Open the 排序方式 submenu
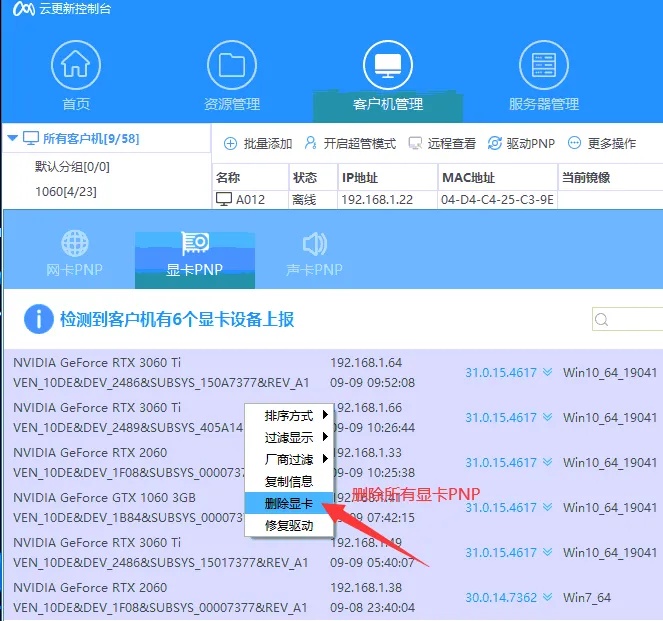Viewport: 663px width, 621px height. 289,416
